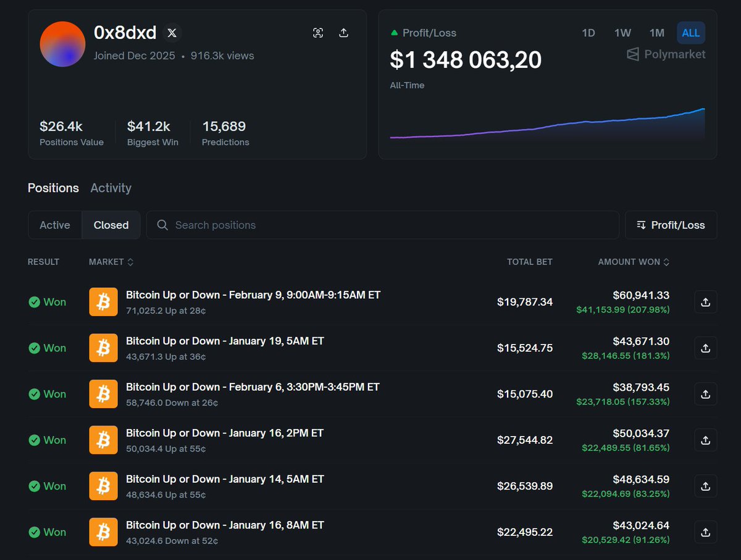The width and height of the screenshot is (741, 560).
Task: Switch to the Activity tab
Action: click(x=111, y=188)
